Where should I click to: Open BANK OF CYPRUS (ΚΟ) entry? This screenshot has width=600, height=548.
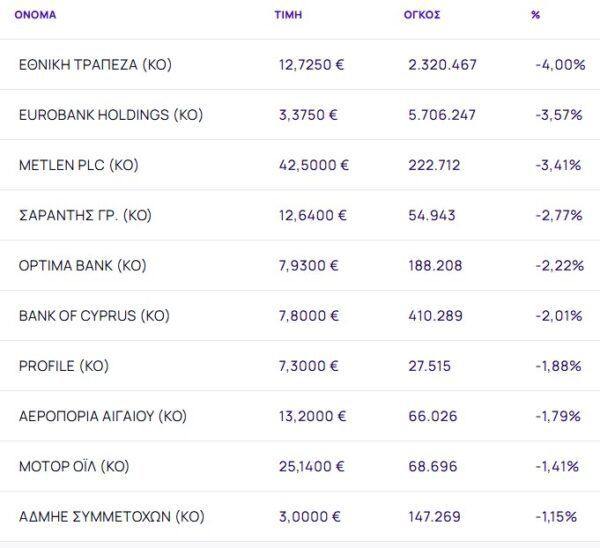[x=94, y=316]
